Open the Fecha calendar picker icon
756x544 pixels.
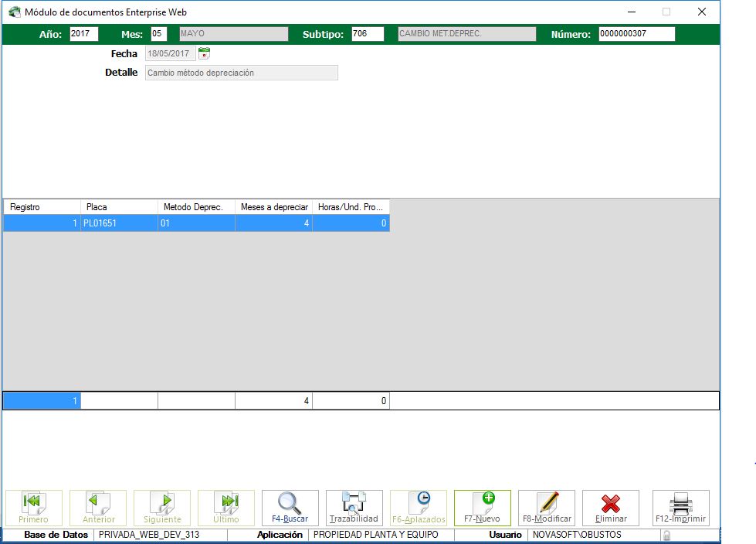click(x=204, y=53)
